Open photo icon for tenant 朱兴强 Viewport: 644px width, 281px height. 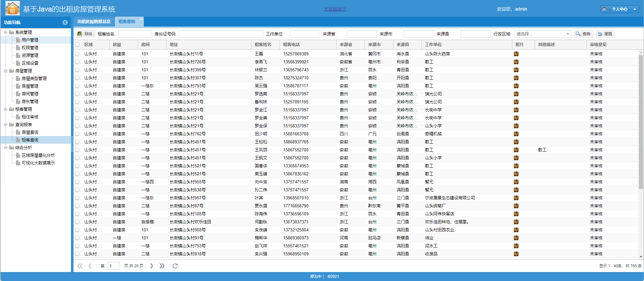coord(516,254)
